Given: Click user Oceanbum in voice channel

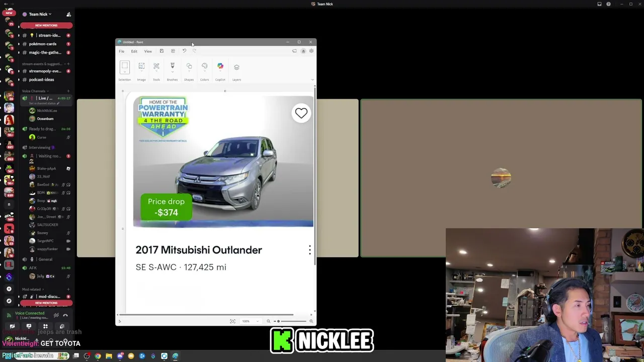Looking at the screenshot, I should coord(45,119).
